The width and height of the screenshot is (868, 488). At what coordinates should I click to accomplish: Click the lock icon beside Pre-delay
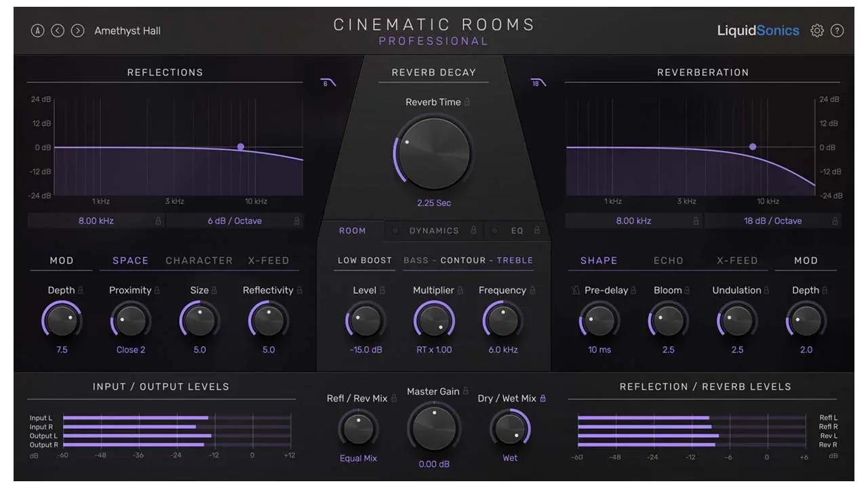[634, 290]
